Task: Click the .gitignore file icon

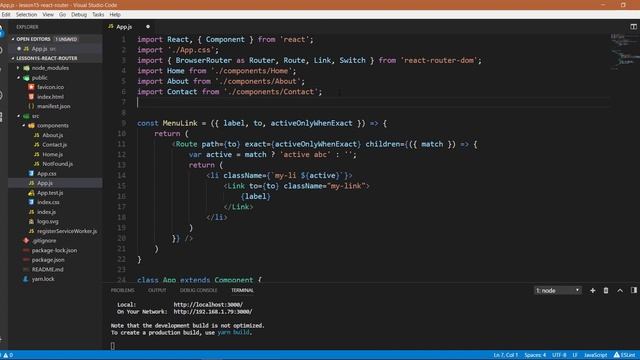Action: pos(26,241)
